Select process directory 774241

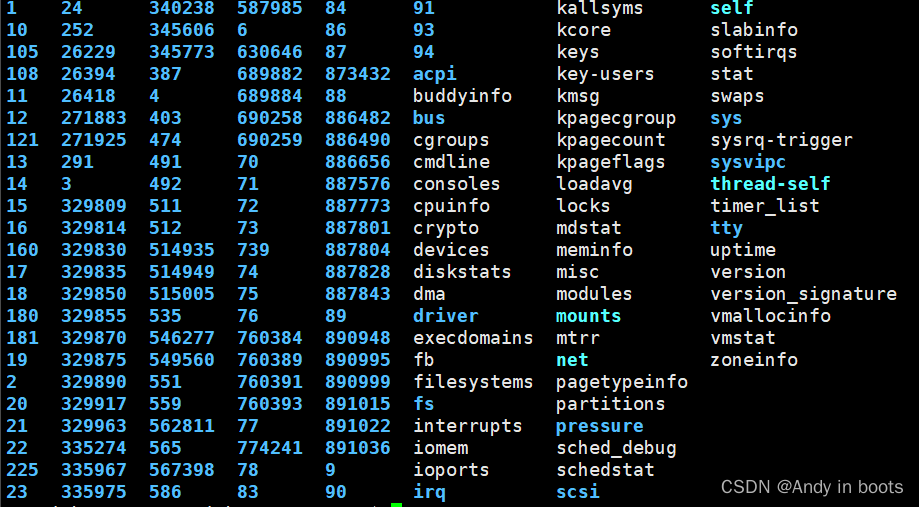tap(270, 448)
